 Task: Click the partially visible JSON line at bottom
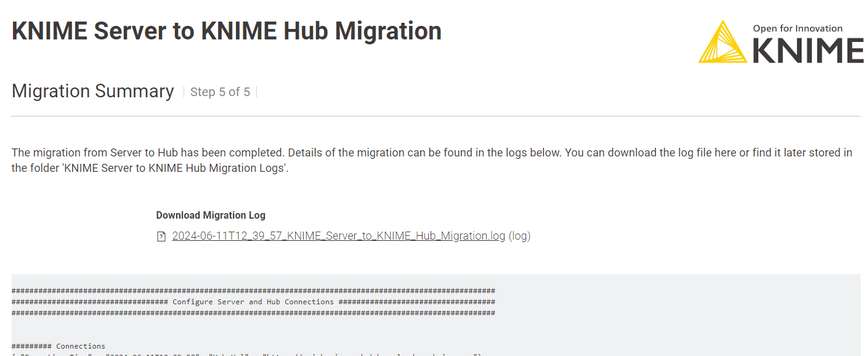click(x=246, y=354)
